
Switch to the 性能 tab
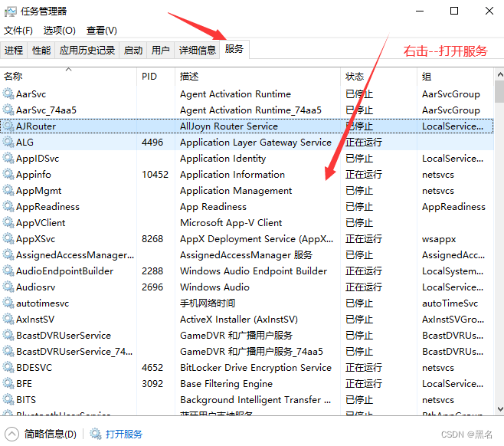41,50
